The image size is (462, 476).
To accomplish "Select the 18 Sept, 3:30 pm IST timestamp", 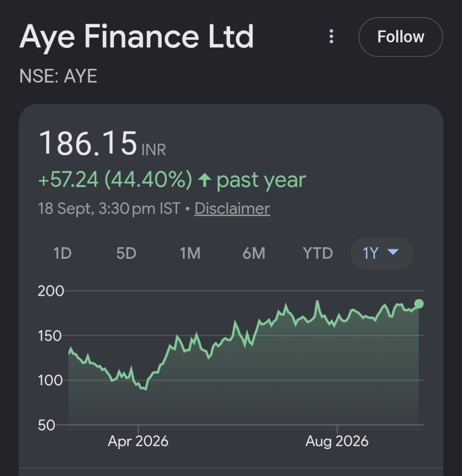I will coord(109,209).
